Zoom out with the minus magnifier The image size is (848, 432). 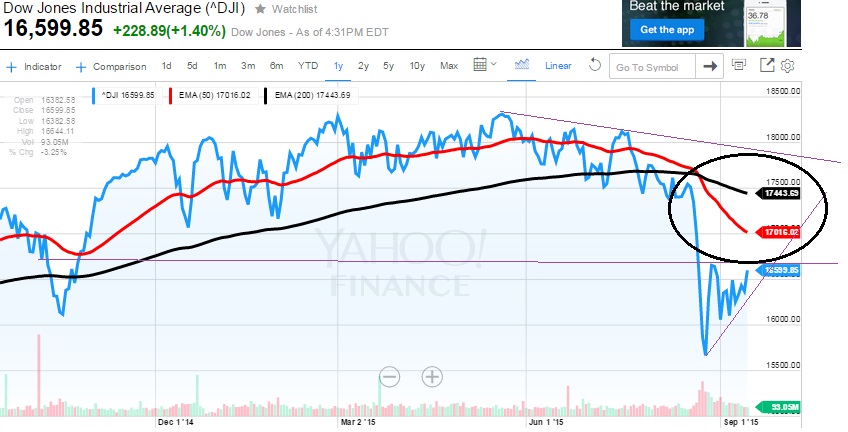point(389,377)
